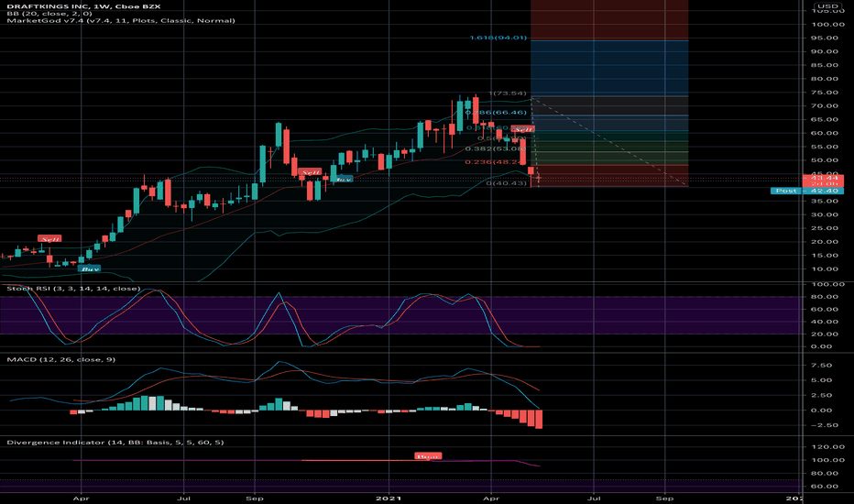
Task: Click the 95.00 price axis label
Action: [825, 38]
